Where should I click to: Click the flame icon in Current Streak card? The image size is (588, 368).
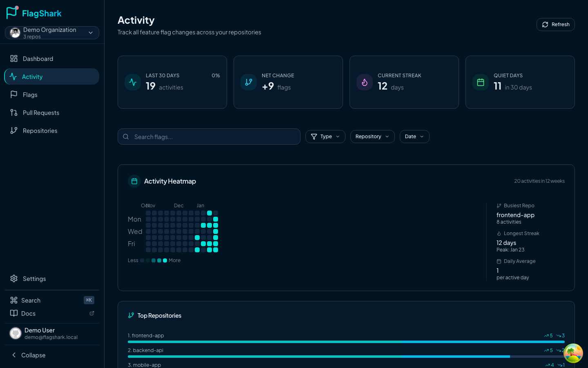point(365,82)
